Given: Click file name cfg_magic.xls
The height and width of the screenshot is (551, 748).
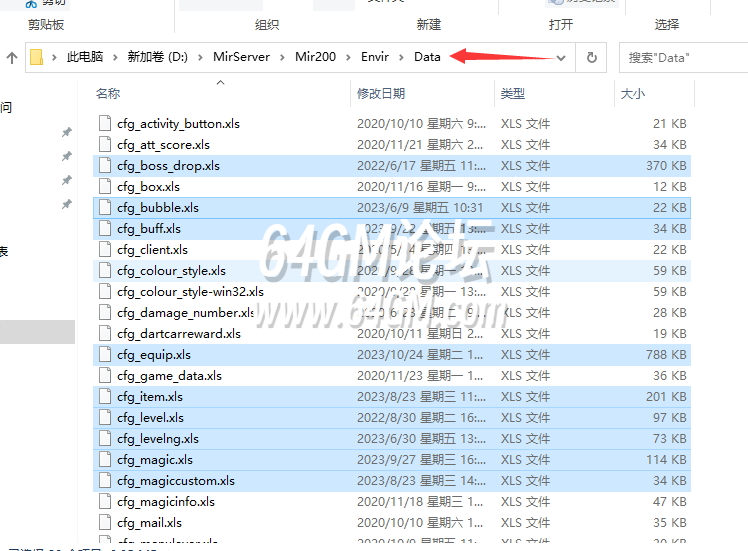Looking at the screenshot, I should [x=155, y=460].
